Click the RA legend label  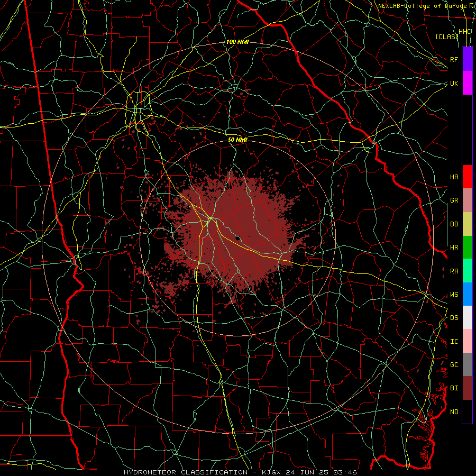click(x=454, y=271)
